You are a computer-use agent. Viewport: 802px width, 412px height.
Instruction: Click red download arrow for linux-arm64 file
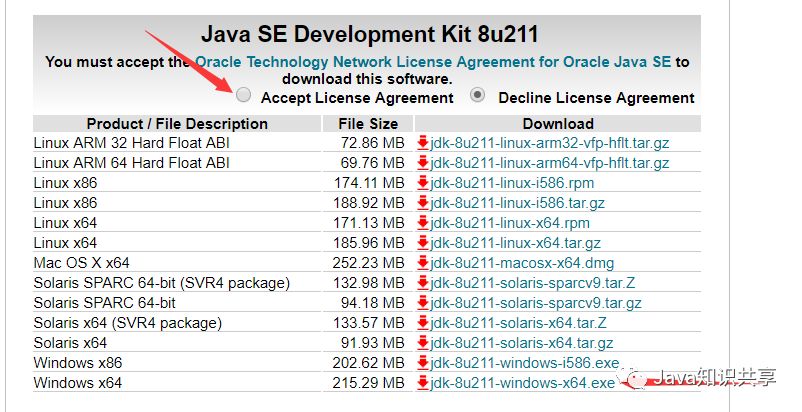coord(422,163)
